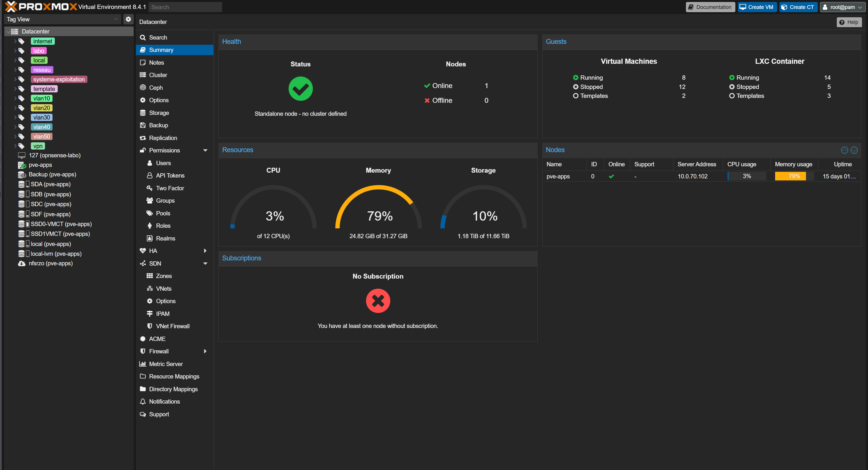Collapse the Nodes panel with the up arrow

[x=844, y=150]
